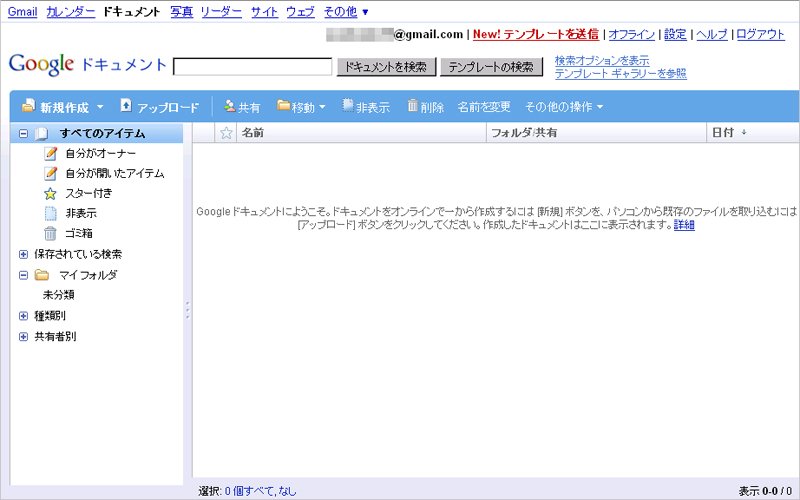800x500 pixels.
Task: Select 自分が開いたアイテム in sidebar
Action: (x=115, y=173)
